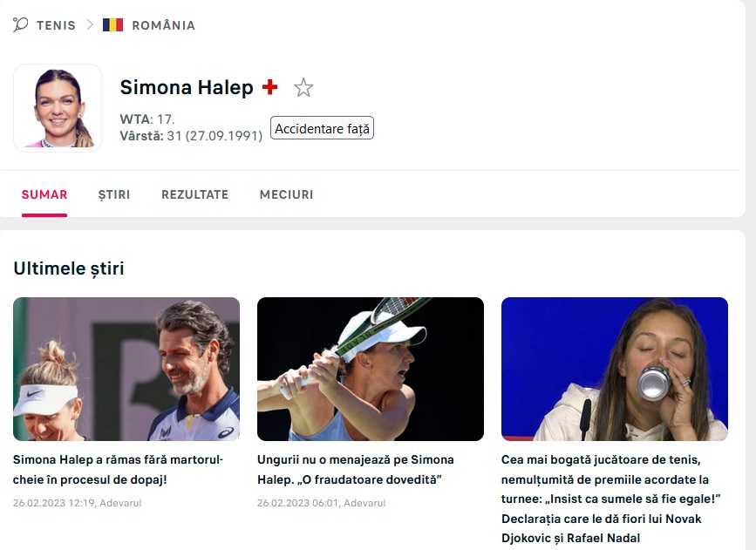Open 'Cea mai bogată jucătoare de tenis' article

point(611,499)
